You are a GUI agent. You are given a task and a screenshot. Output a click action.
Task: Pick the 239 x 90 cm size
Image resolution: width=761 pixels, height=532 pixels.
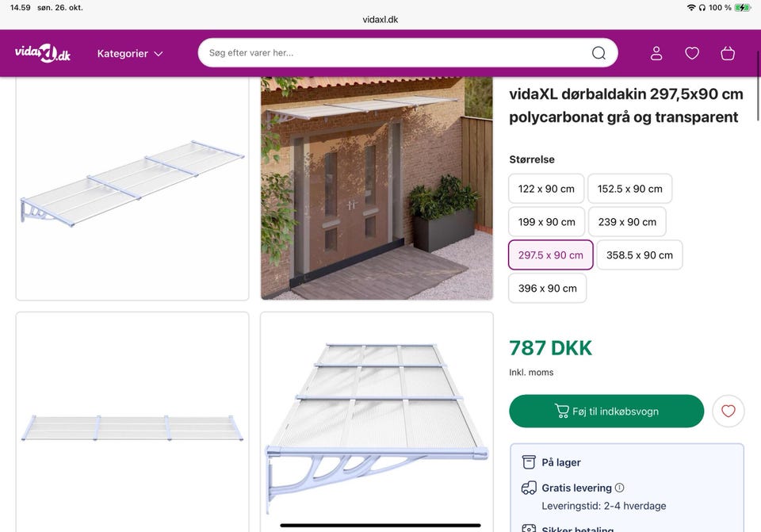(x=626, y=222)
